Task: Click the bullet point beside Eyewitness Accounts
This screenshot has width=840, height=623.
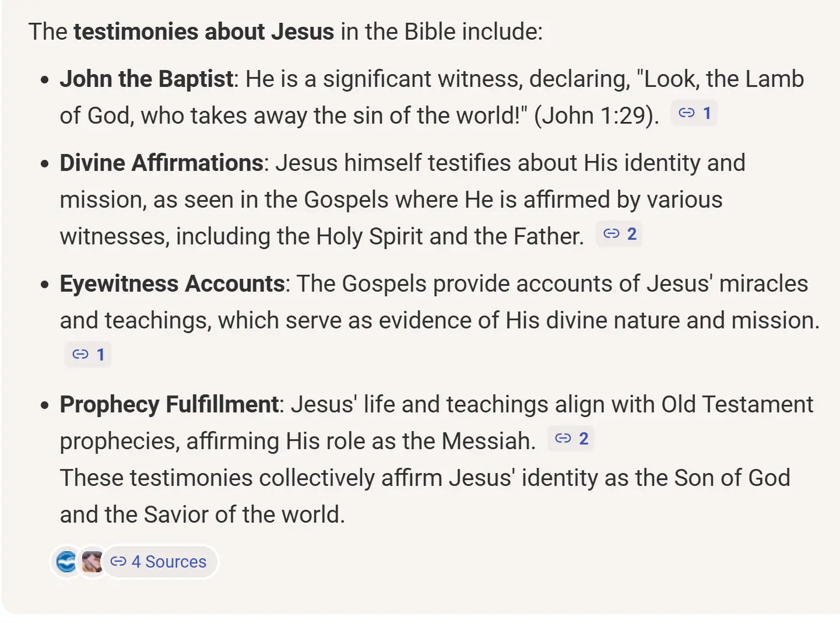Action: [x=45, y=285]
